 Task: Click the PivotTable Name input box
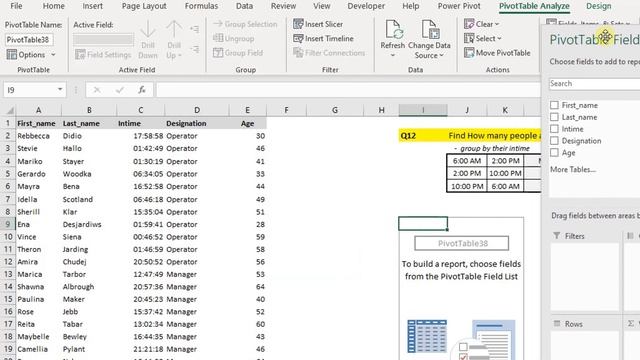point(29,40)
